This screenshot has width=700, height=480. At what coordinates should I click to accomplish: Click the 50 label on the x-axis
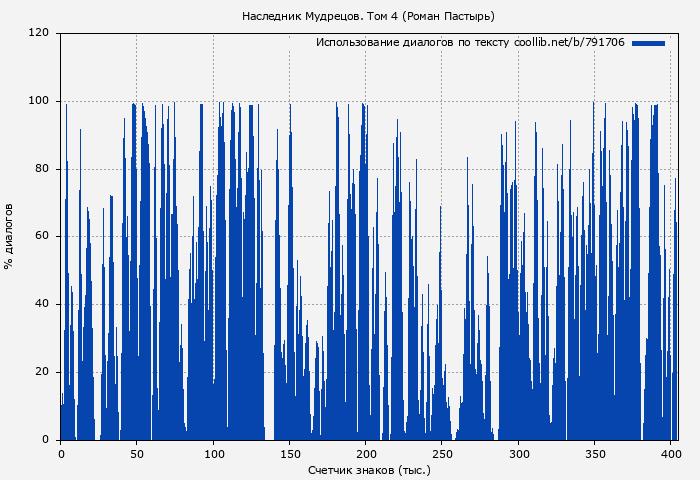(x=137, y=454)
